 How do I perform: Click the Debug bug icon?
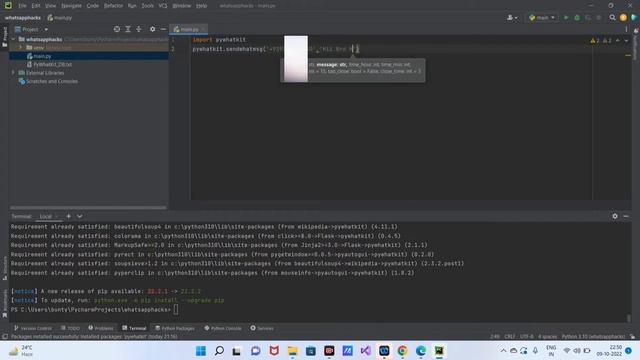(577, 18)
